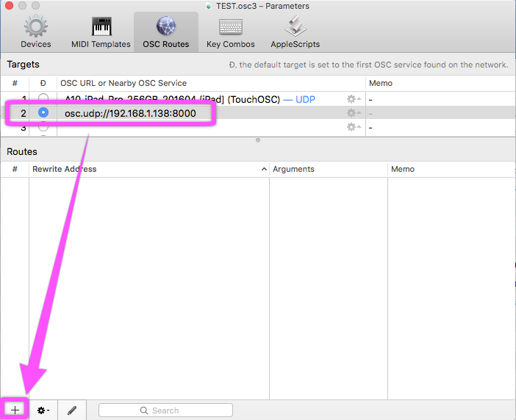Open gear options for empty target 3

coord(353,127)
